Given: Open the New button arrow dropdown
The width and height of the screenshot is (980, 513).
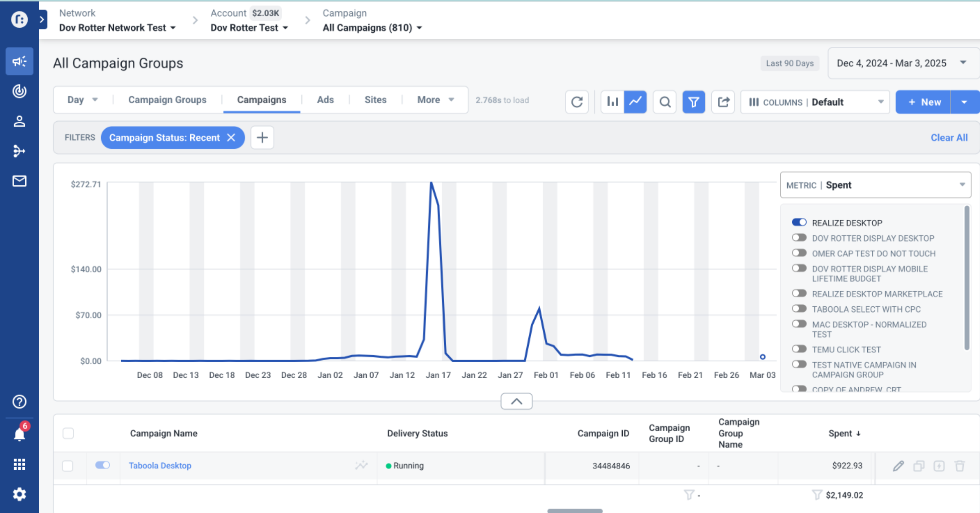Looking at the screenshot, I should (x=964, y=102).
